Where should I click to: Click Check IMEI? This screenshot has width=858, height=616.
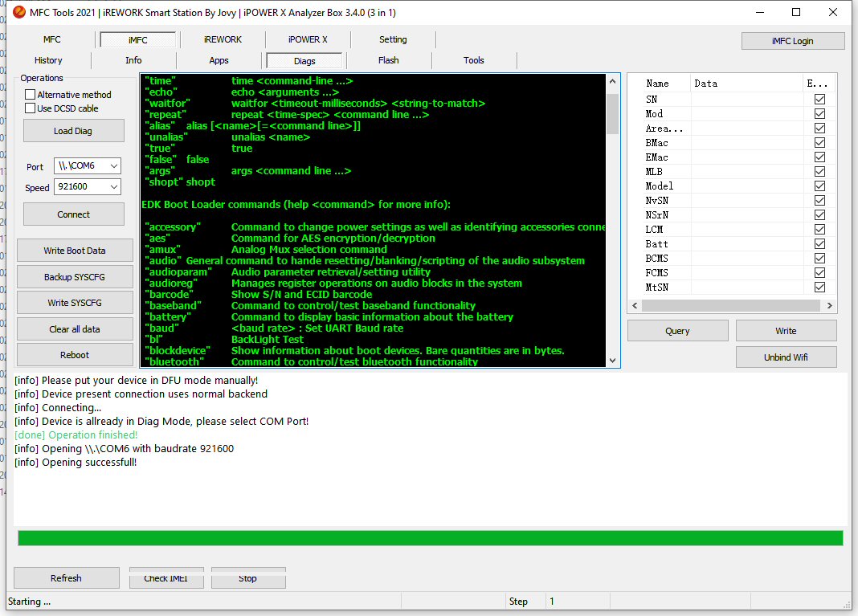(166, 577)
